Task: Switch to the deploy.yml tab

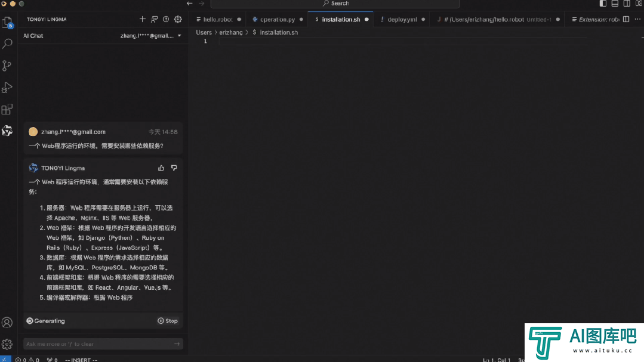Action: (402, 19)
